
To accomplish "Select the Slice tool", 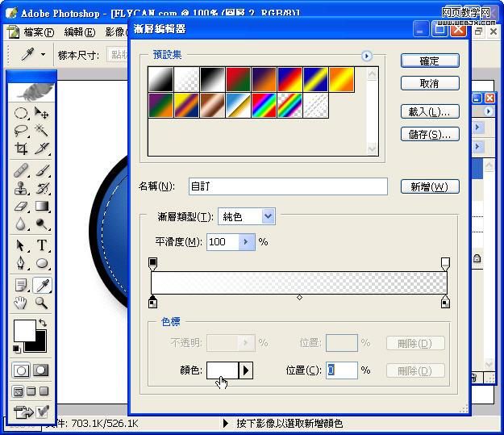I will (x=41, y=148).
